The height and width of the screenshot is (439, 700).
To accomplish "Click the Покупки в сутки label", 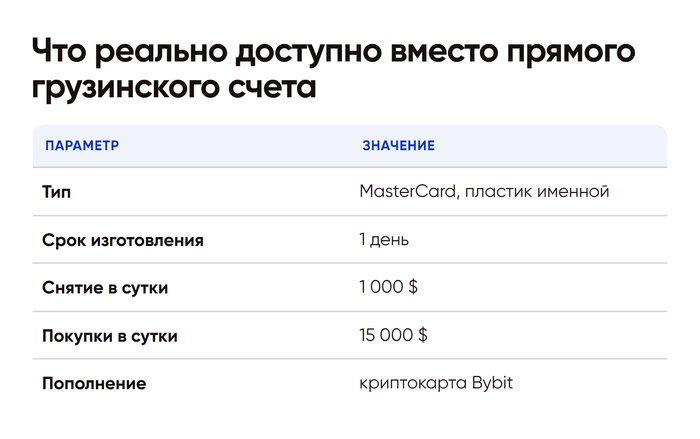I will (x=110, y=336).
